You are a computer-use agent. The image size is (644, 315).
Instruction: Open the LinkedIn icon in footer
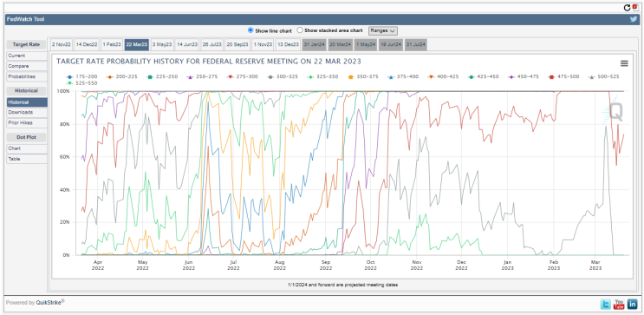632,305
